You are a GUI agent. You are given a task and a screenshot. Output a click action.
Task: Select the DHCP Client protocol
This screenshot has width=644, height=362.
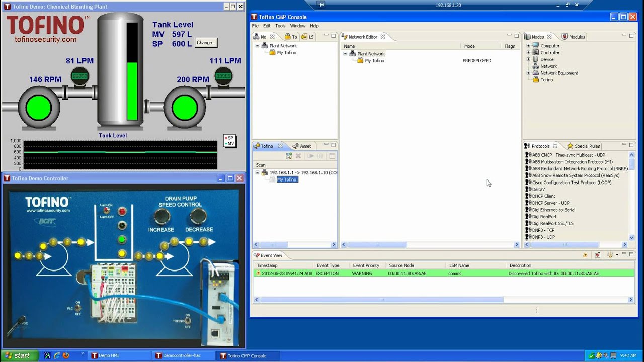point(540,196)
